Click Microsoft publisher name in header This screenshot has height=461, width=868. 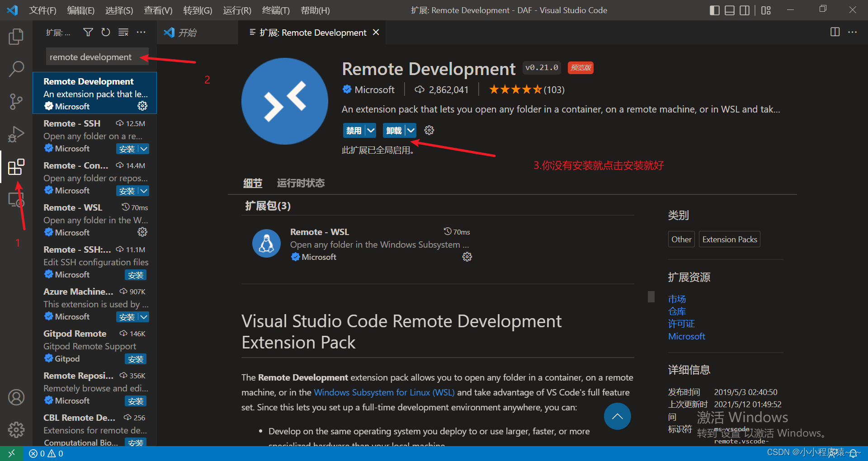(x=374, y=89)
